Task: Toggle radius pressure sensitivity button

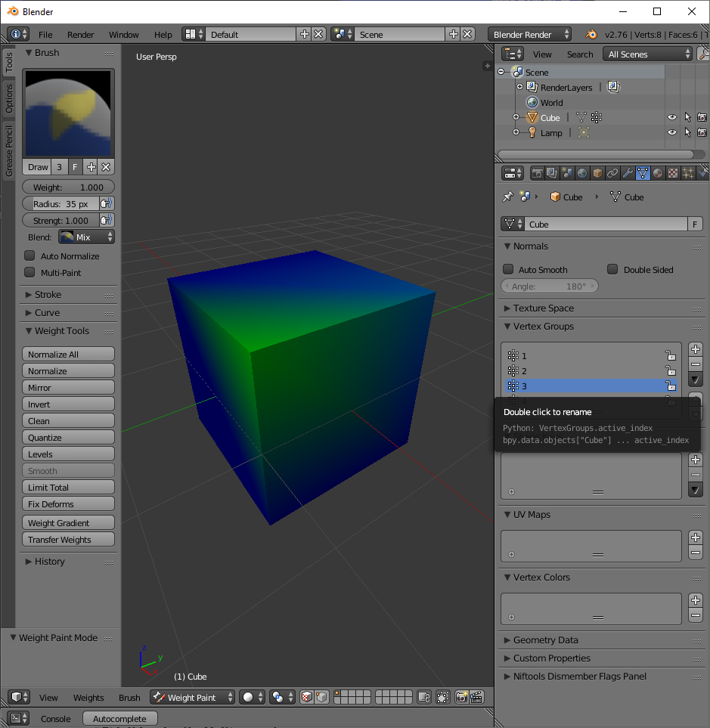Action: (x=107, y=203)
